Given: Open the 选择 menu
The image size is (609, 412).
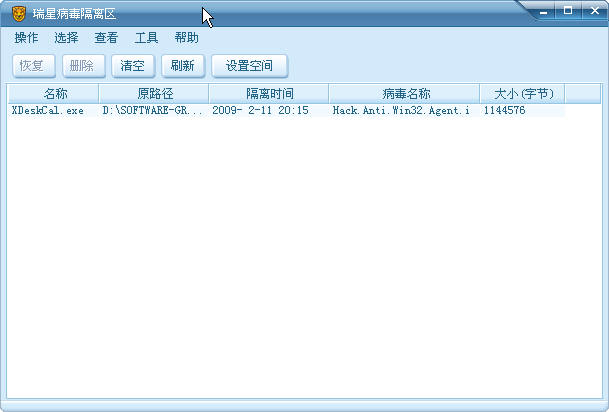Looking at the screenshot, I should coord(66,38).
